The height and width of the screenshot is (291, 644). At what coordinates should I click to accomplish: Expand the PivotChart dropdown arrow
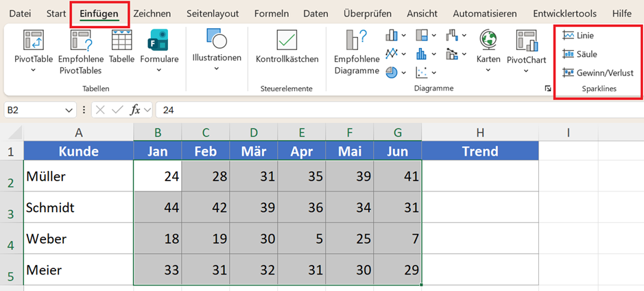click(527, 71)
